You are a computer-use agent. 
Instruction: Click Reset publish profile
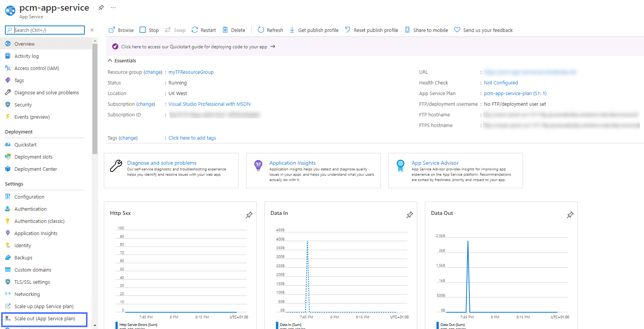[x=372, y=30]
